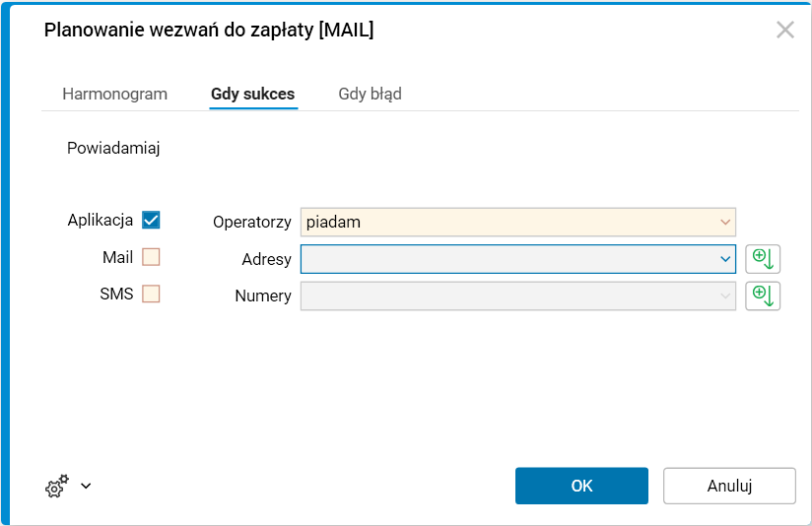Click the Powiadamiaj section label
The width and height of the screenshot is (812, 526).
tap(113, 149)
